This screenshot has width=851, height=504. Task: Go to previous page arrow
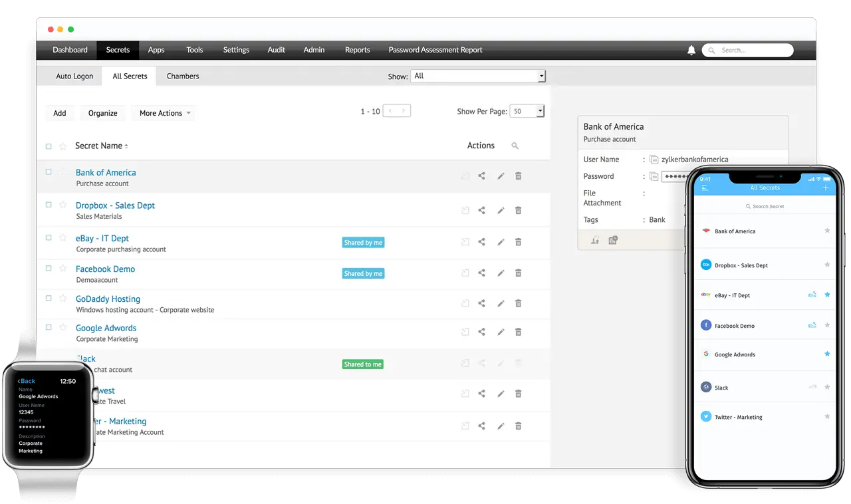tap(390, 111)
